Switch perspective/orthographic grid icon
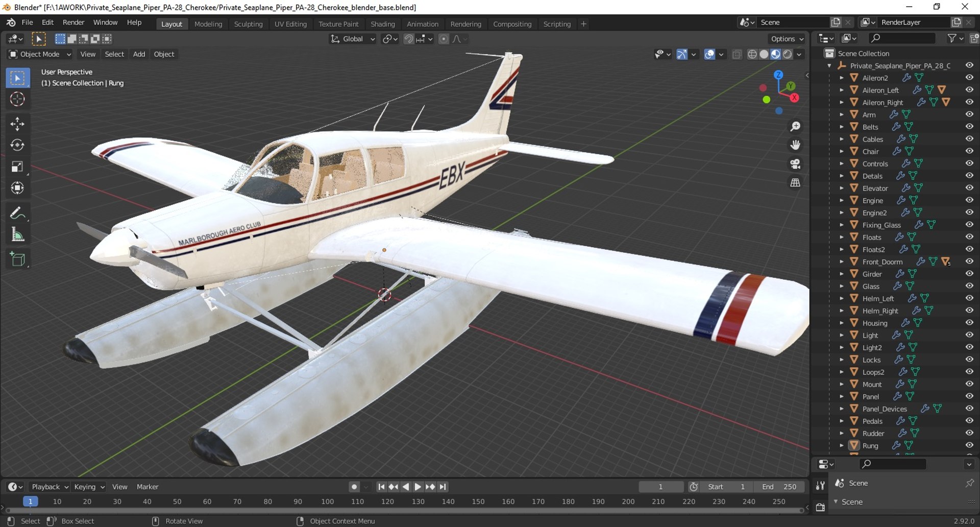Viewport: 980px width, 527px height. point(795,183)
